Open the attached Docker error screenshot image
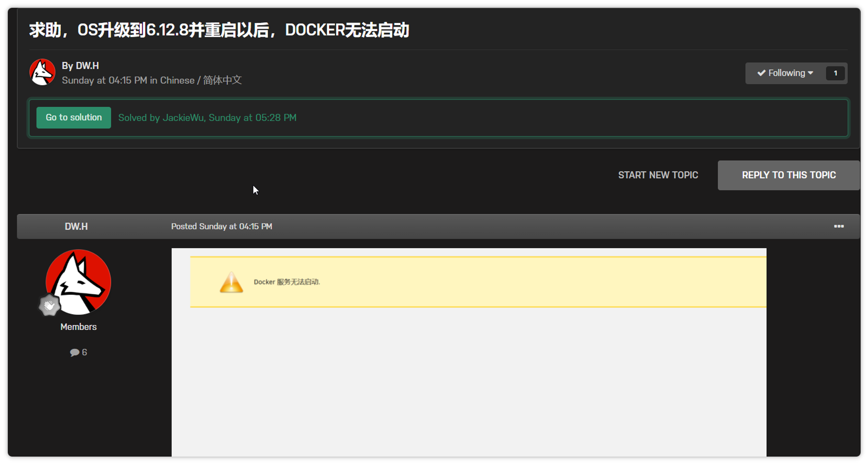The width and height of the screenshot is (868, 464). [469, 352]
